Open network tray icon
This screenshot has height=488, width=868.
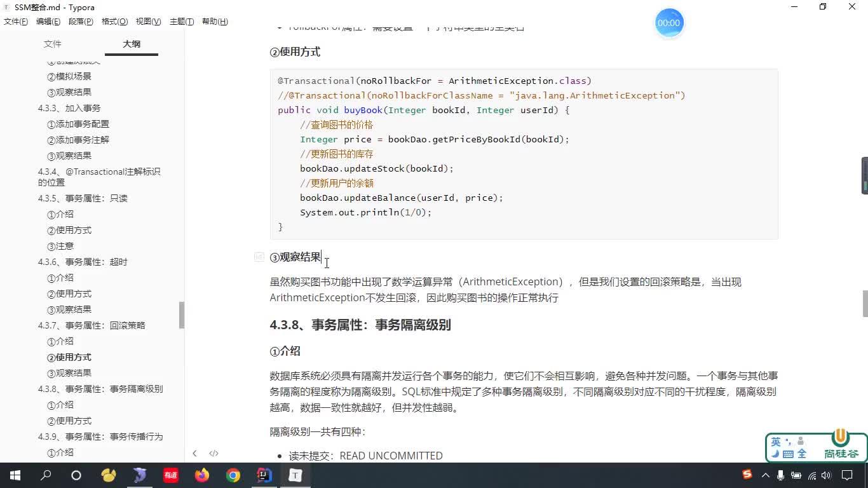(x=812, y=475)
